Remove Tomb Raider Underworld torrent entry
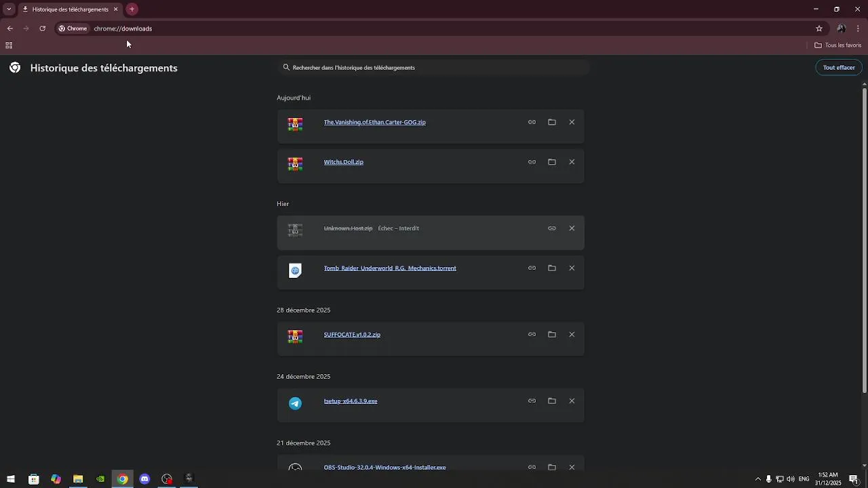868x488 pixels. click(x=572, y=268)
